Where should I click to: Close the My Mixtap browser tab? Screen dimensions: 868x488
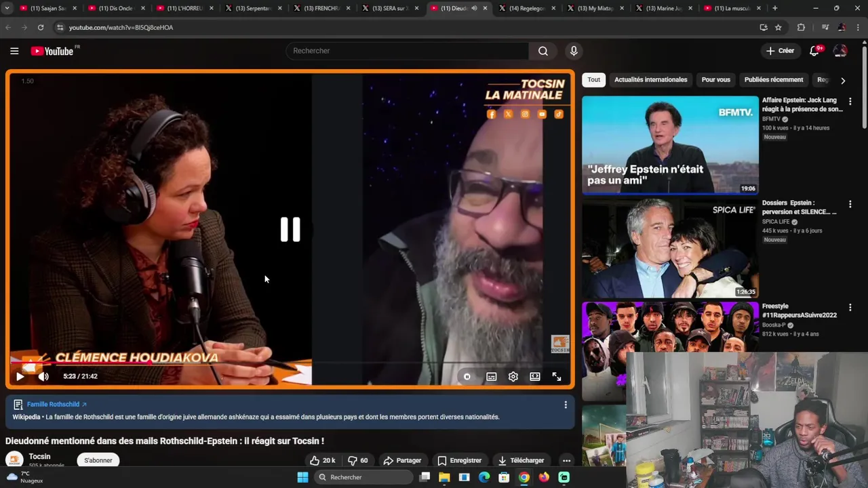(x=621, y=8)
